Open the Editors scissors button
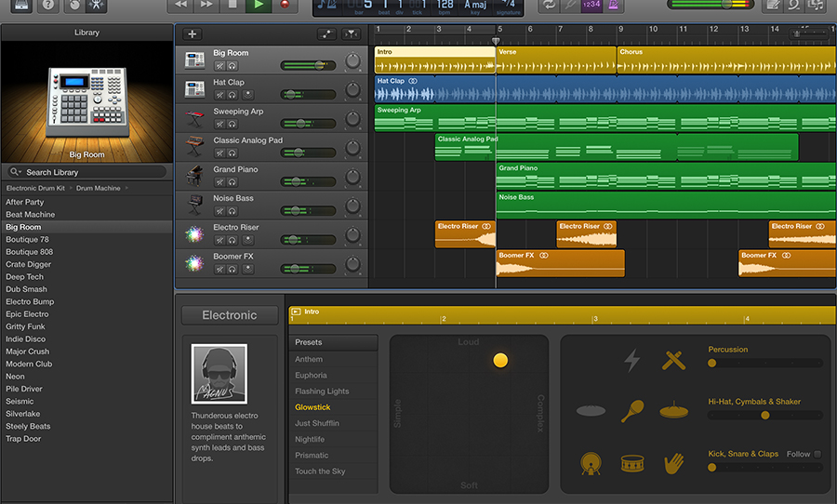 (x=97, y=5)
